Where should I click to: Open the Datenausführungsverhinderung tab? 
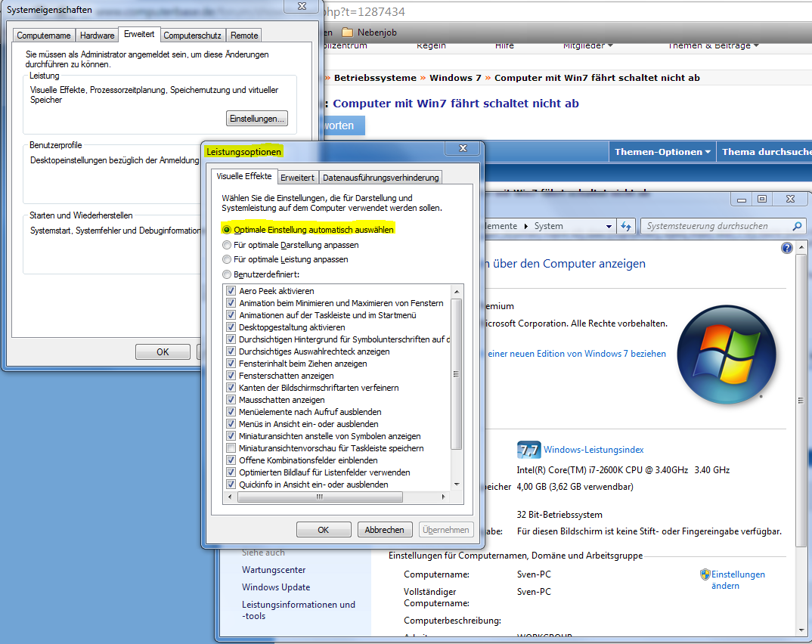[x=380, y=178]
